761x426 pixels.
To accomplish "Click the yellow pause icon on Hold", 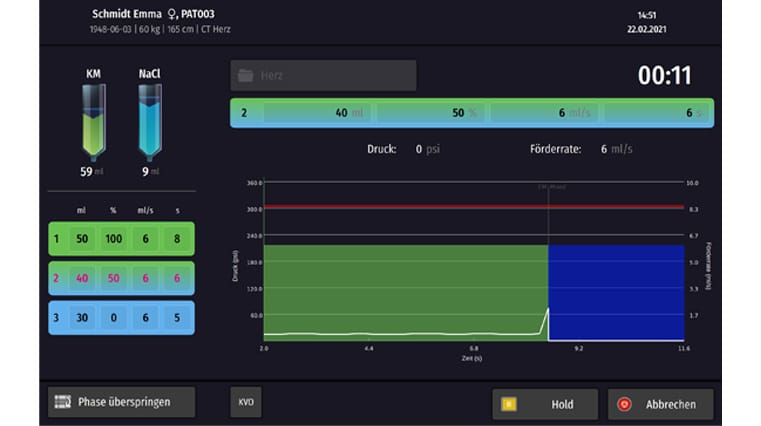I will coord(509,404).
